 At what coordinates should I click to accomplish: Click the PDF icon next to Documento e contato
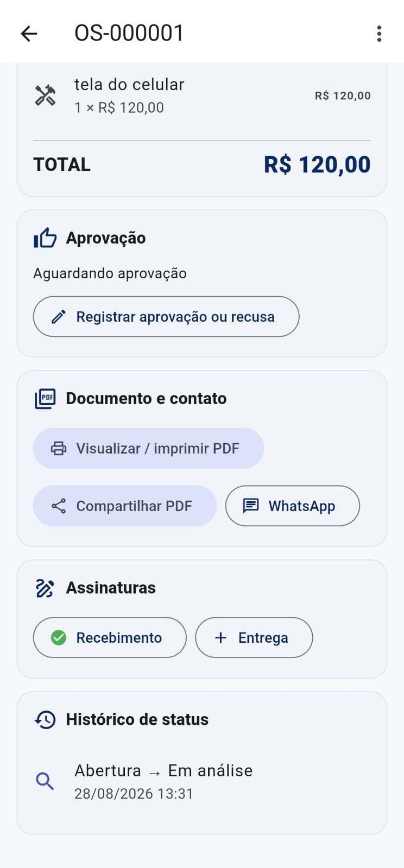click(x=45, y=399)
